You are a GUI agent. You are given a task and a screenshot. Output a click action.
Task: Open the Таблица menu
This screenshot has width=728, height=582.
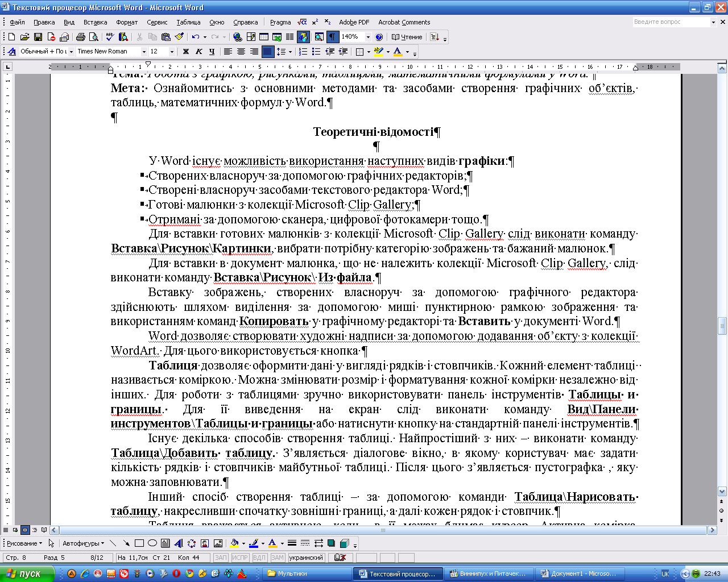[x=188, y=22]
